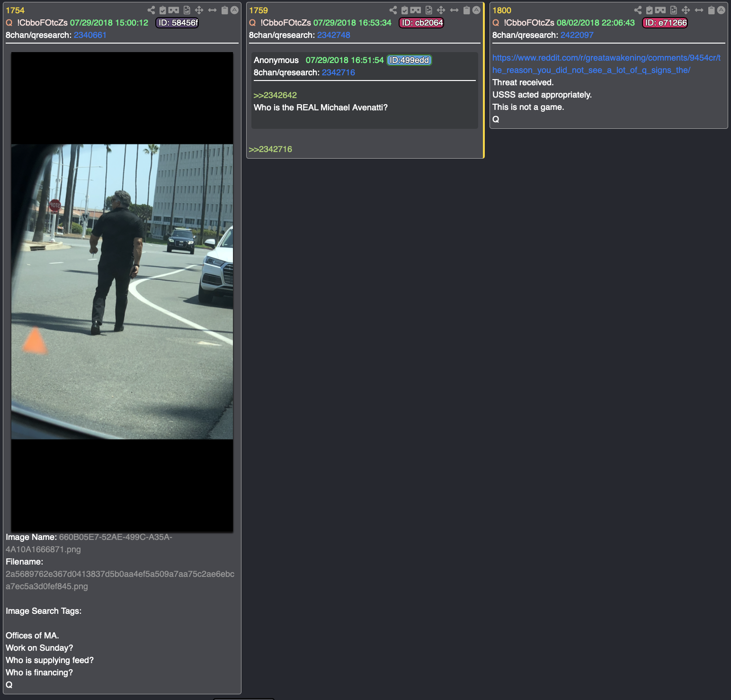Click clipboard-check icon on post 1800

coord(650,10)
